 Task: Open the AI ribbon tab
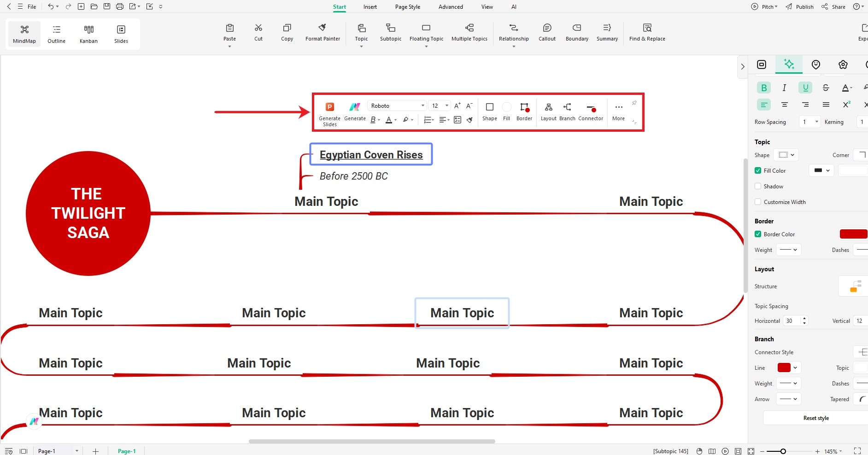[514, 7]
